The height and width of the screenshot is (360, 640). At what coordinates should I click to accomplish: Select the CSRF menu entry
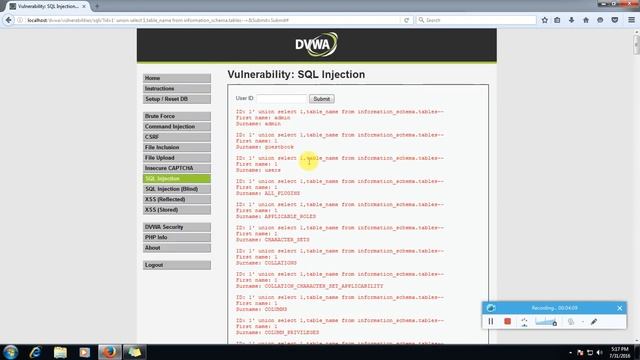[x=177, y=137]
